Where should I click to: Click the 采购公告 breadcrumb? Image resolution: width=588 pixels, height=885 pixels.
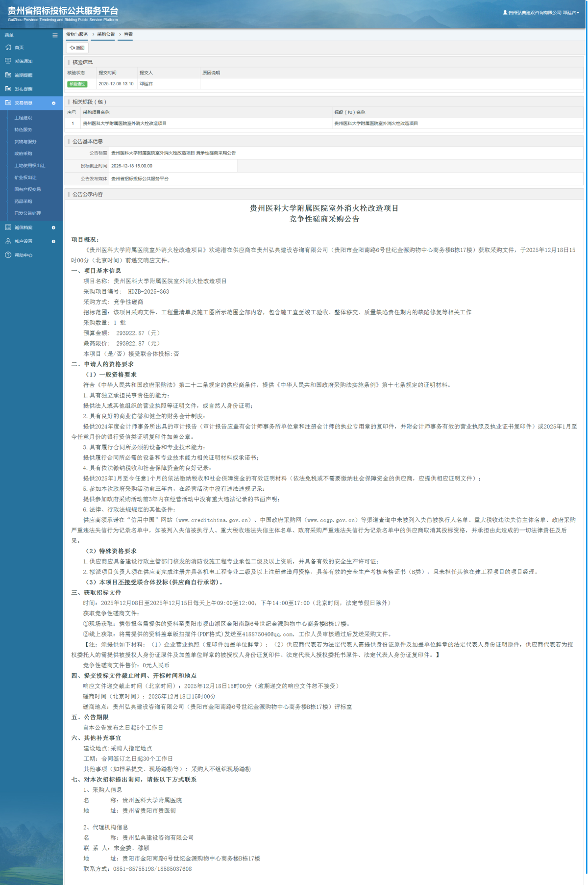[106, 34]
